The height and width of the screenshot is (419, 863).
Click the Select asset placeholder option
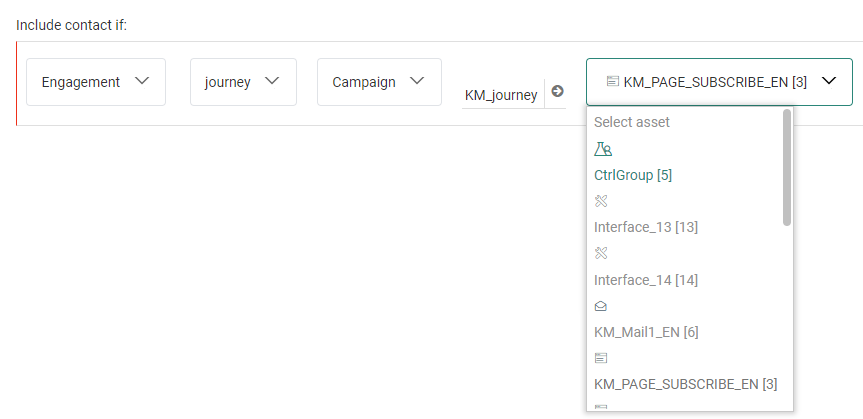click(x=632, y=122)
